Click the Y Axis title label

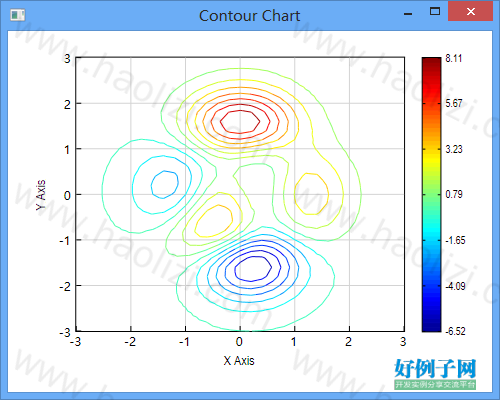click(x=41, y=195)
